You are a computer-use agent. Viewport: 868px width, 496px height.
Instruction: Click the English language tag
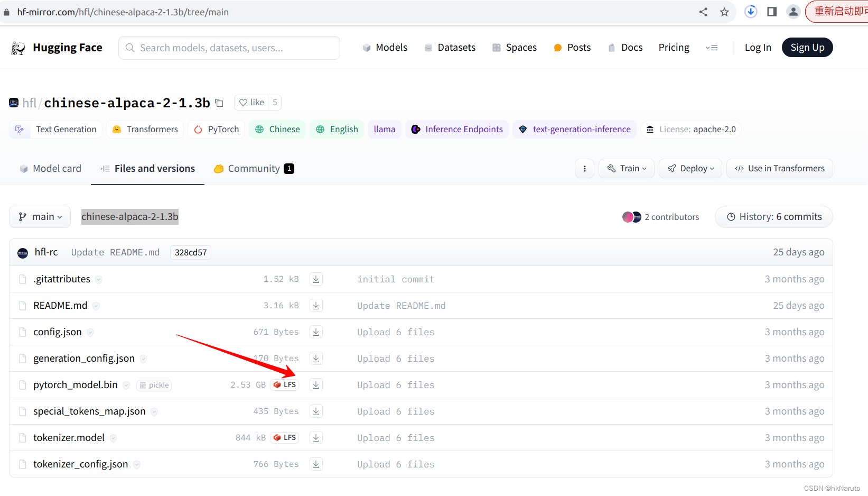click(x=337, y=130)
